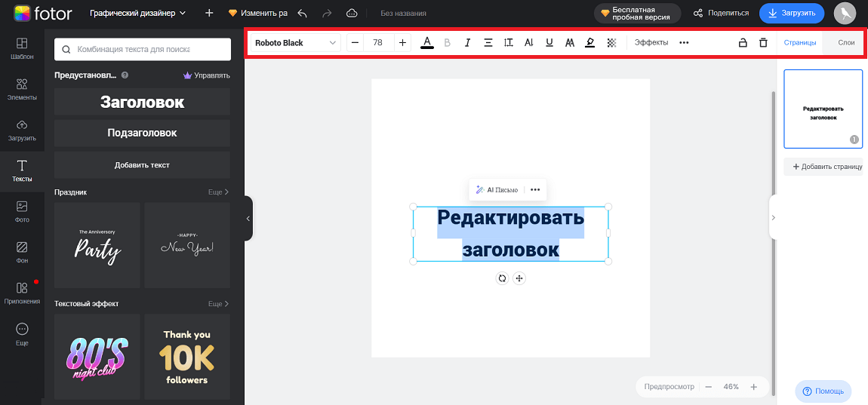Click the blue Загрузить button
Screen dimensions: 868x405
(791, 13)
